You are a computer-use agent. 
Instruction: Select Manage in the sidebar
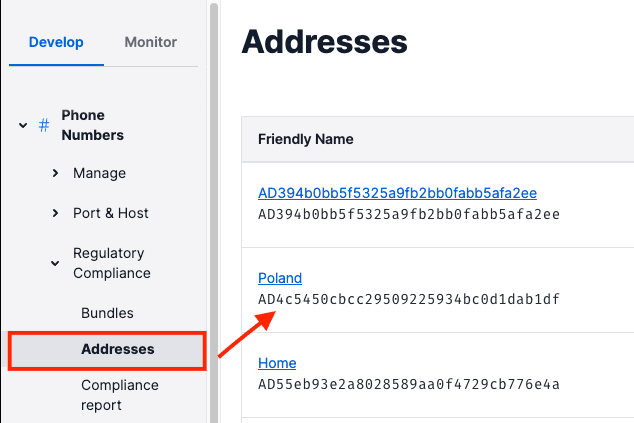click(99, 174)
